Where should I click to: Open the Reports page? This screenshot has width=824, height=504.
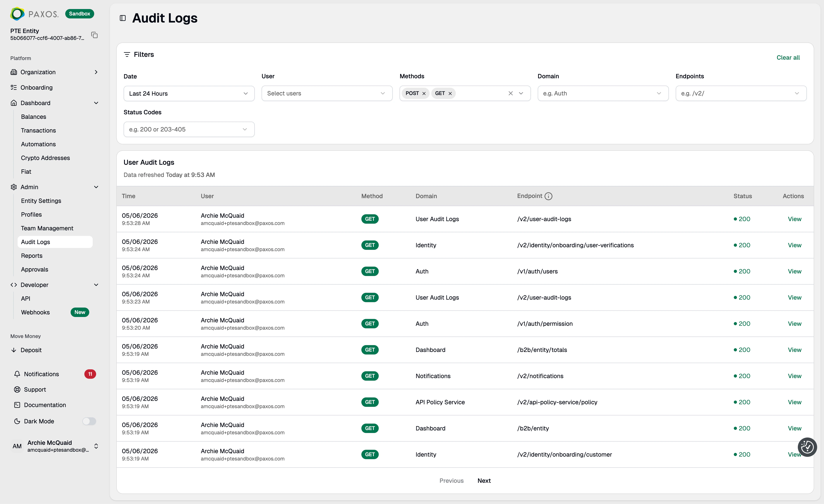tap(32, 256)
